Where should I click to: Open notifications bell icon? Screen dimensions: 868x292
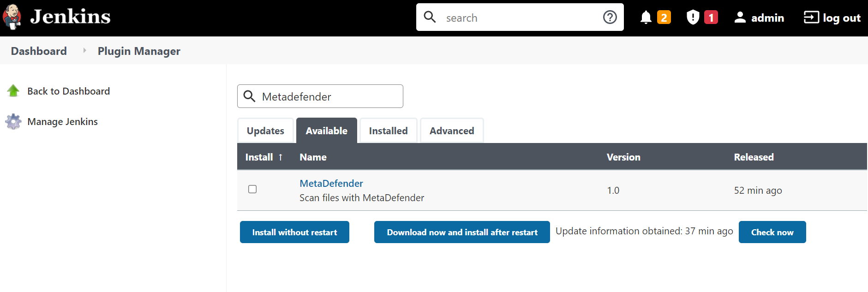646,18
